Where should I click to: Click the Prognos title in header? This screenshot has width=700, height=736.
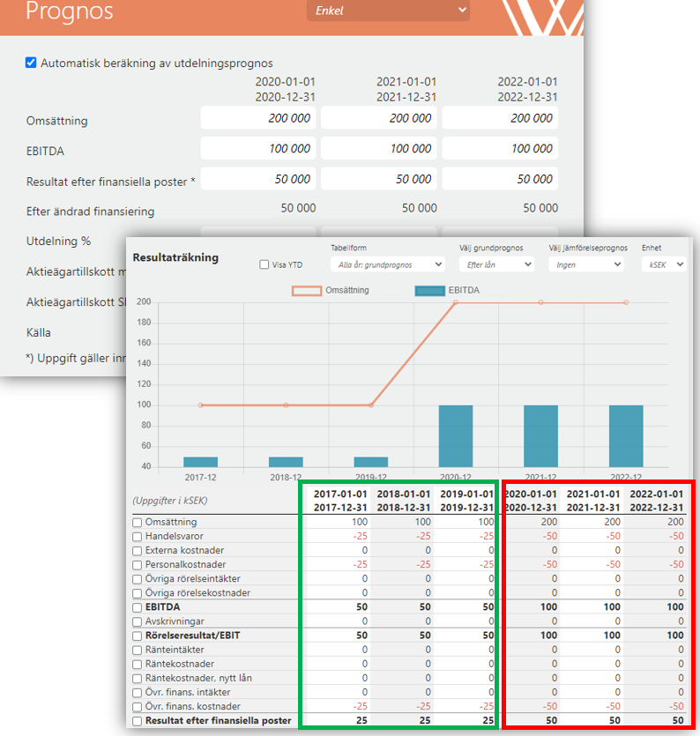[x=70, y=11]
